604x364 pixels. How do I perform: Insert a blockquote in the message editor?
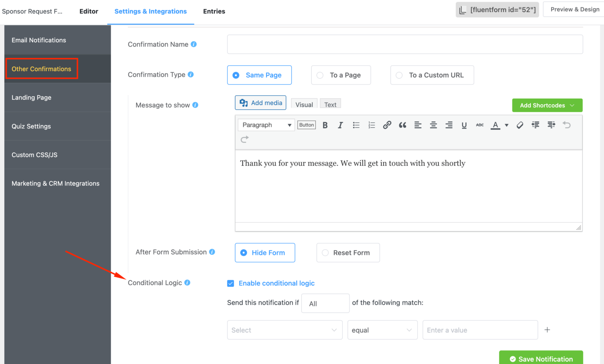(x=402, y=125)
